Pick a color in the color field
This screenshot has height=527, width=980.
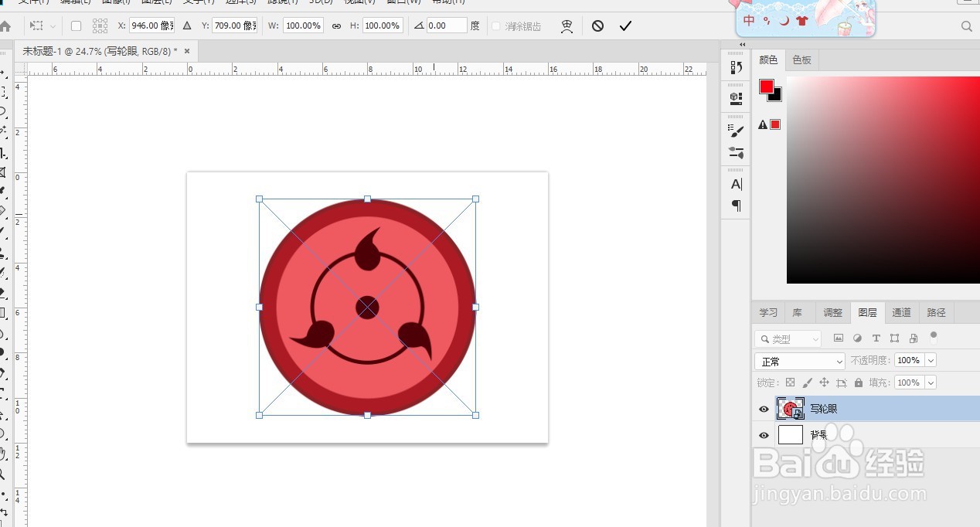(883, 179)
